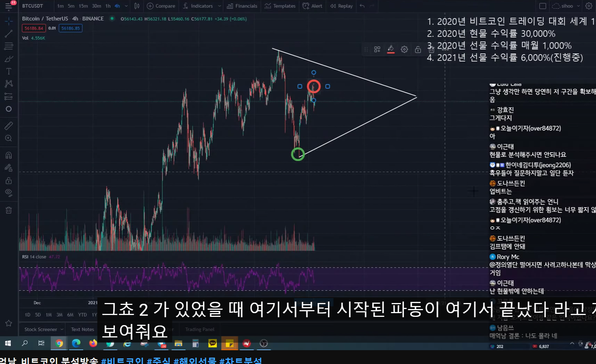This screenshot has width=596, height=364.
Task: Switch to 30m timeframe
Action: tap(96, 6)
